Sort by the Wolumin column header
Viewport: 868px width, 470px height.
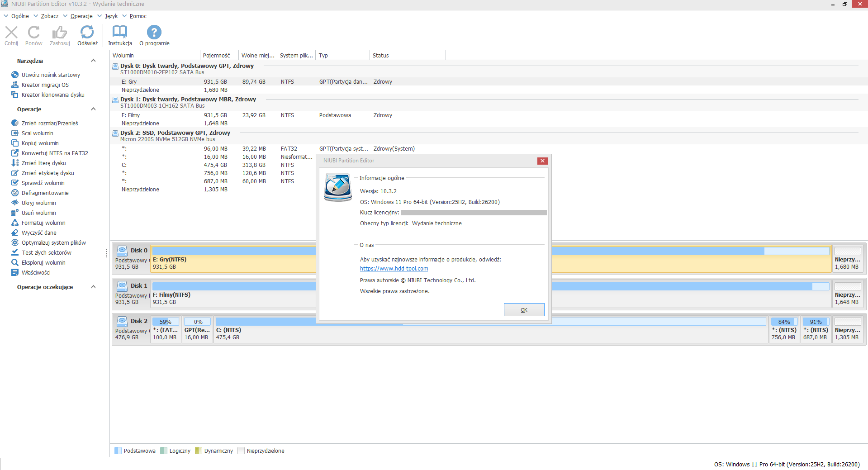(x=155, y=56)
